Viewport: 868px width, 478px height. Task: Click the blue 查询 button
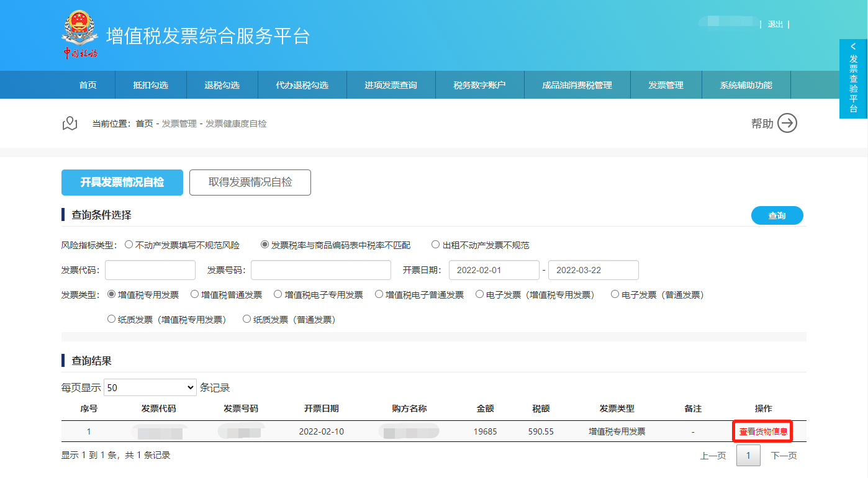(x=777, y=215)
